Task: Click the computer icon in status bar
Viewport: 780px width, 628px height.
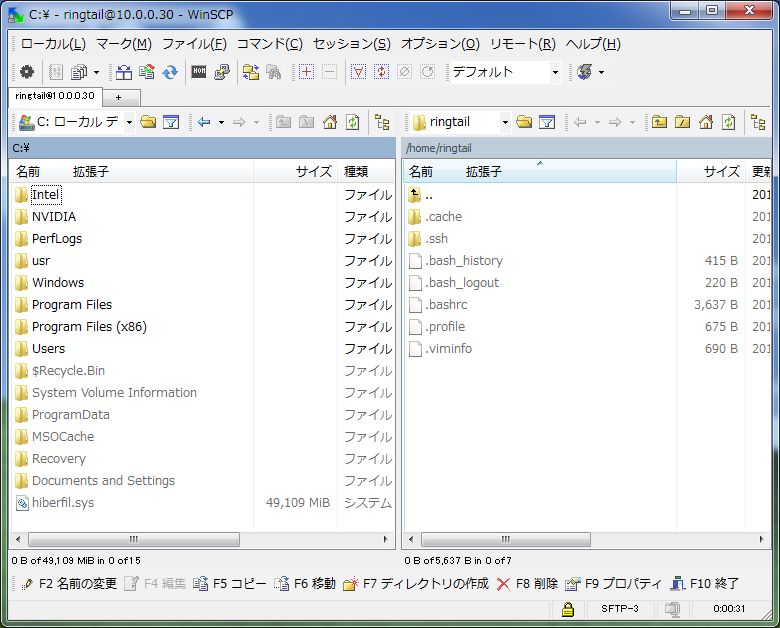Action: click(x=673, y=609)
